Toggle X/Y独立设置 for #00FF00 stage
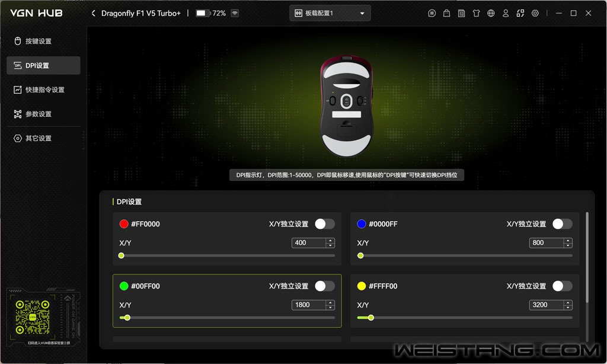This screenshot has width=607, height=364. click(x=325, y=286)
